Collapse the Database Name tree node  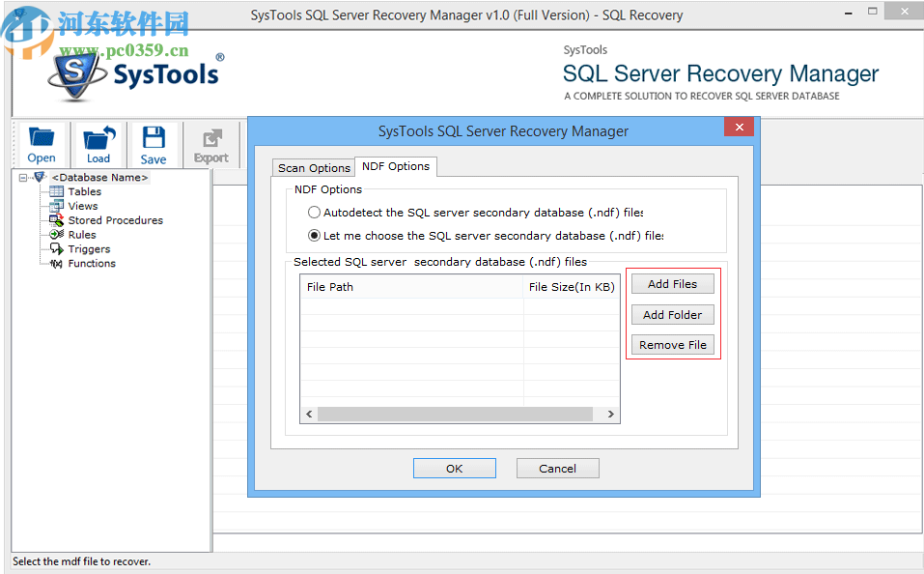click(23, 177)
